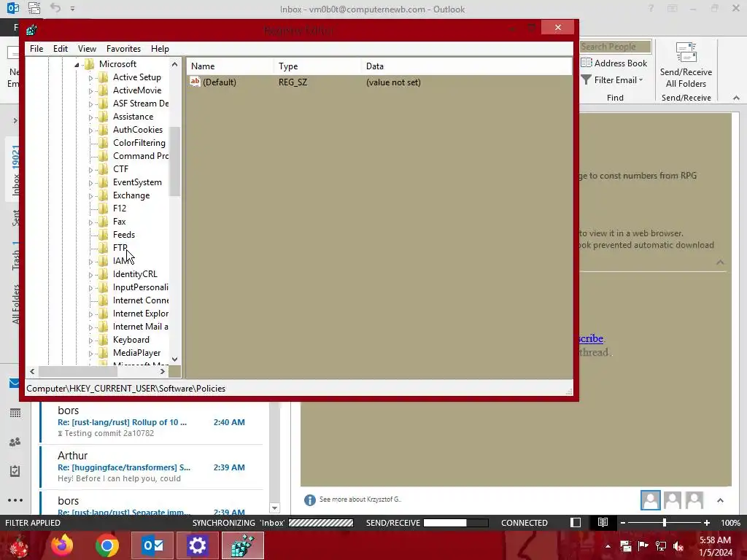This screenshot has width=747, height=560.
Task: Click registry tree scroll down arrow
Action: pyautogui.click(x=175, y=359)
